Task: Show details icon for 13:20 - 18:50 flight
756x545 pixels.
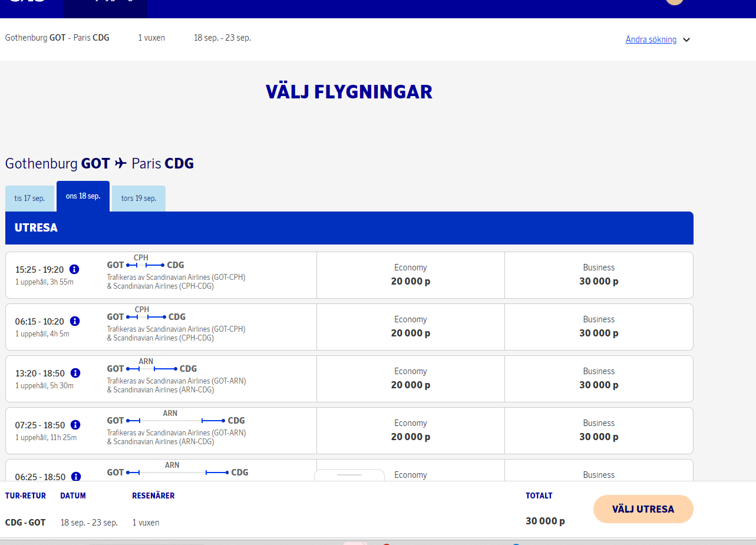Action: [75, 373]
